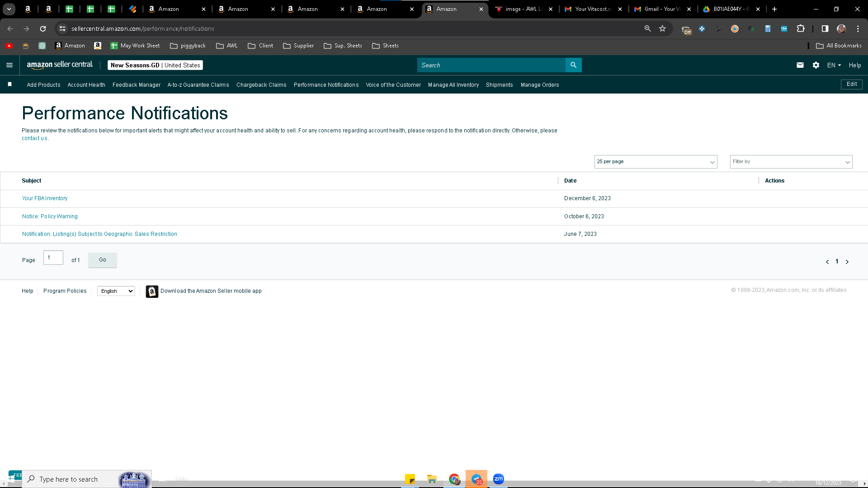
Task: Switch account via New Seasons-GD selector
Action: click(155, 65)
